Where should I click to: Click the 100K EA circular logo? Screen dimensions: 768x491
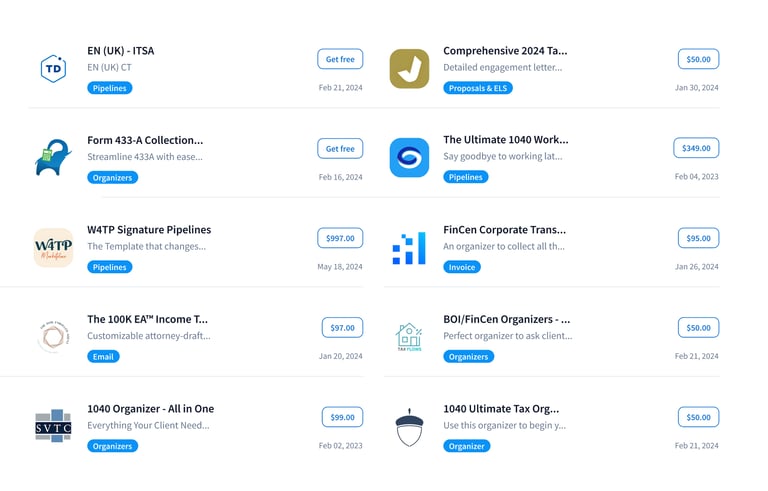click(x=53, y=337)
